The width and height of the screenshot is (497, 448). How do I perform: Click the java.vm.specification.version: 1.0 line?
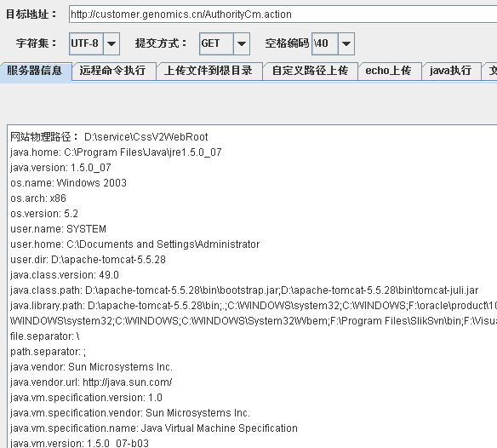[x=86, y=398]
